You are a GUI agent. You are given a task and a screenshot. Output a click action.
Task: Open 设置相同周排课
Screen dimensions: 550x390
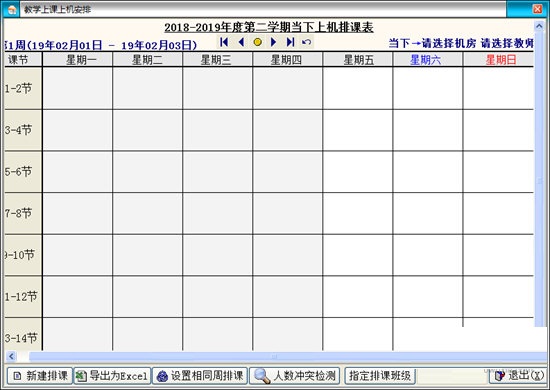pos(200,376)
